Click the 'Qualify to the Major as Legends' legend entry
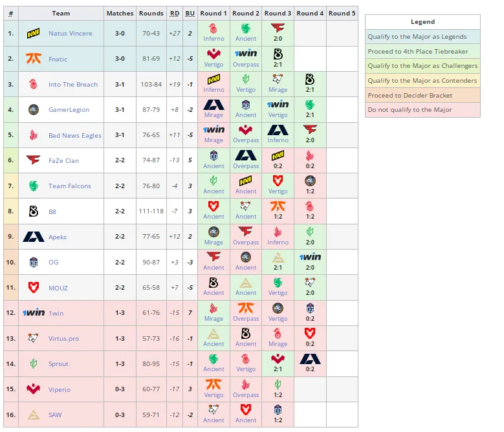504x432 pixels. (422, 37)
